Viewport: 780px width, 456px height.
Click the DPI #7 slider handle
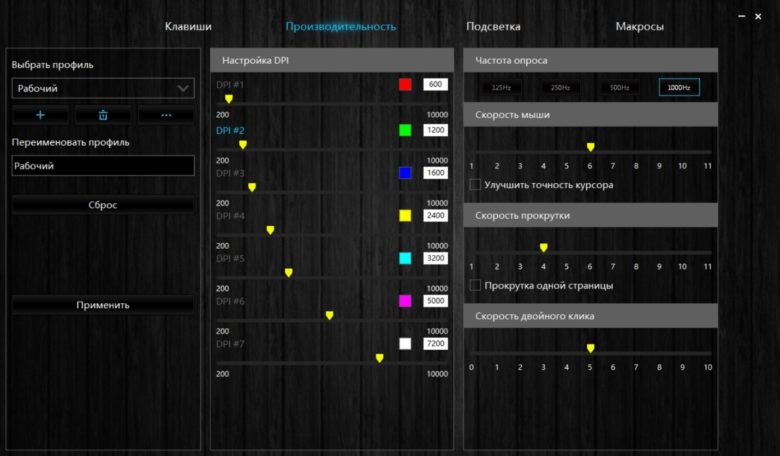pyautogui.click(x=380, y=358)
